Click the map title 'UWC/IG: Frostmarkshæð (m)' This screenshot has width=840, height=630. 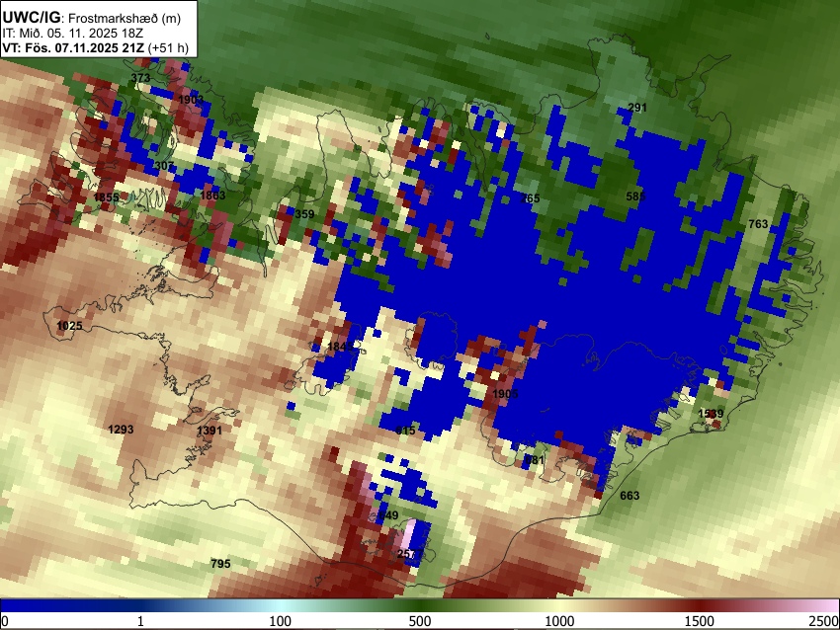[x=92, y=18]
